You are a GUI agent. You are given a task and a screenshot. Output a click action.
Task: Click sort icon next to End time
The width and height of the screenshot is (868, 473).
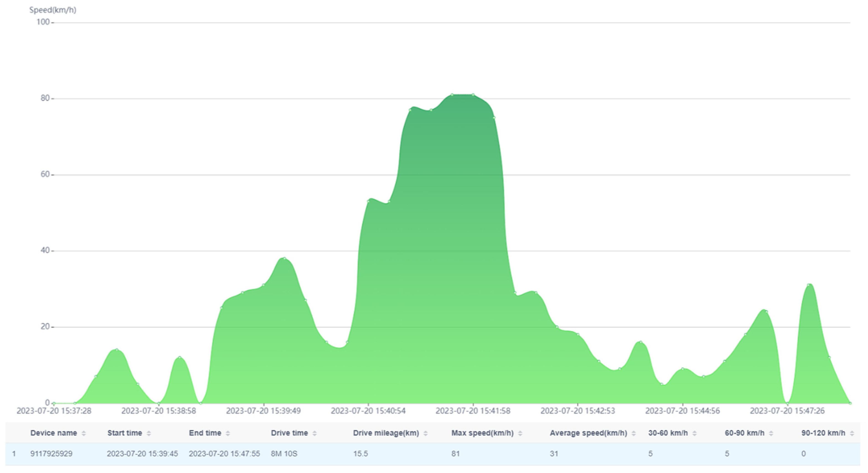(228, 434)
